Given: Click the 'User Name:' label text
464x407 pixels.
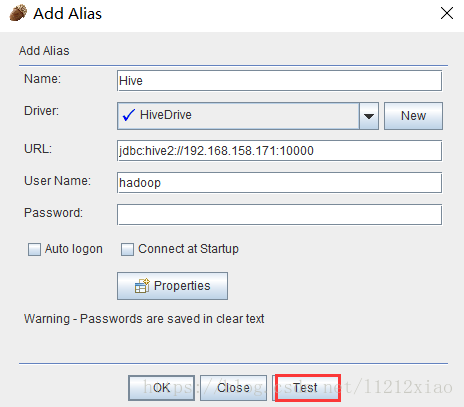Looking at the screenshot, I should (x=57, y=181).
